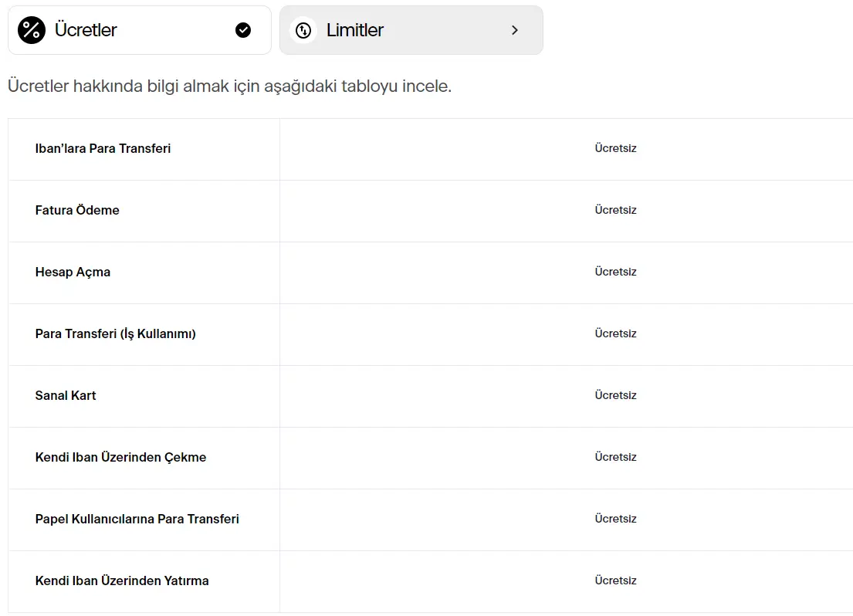Screen dimensions: 853x616
Task: Select Kendi Iban Üzerinden Çekme row
Action: [x=120, y=457]
